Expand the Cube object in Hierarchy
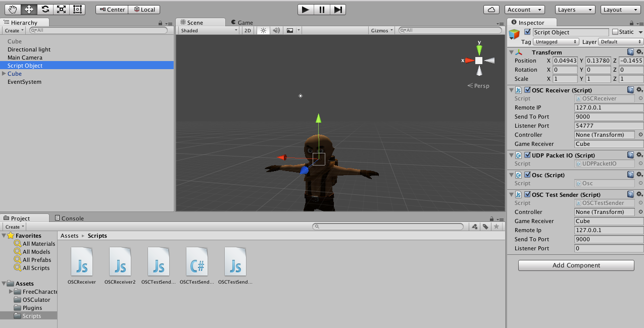 pos(5,74)
